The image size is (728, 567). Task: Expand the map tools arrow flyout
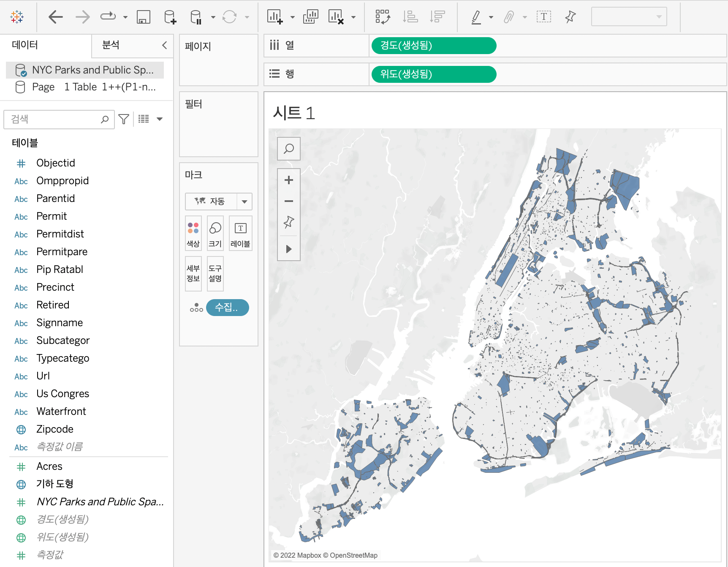tap(289, 249)
